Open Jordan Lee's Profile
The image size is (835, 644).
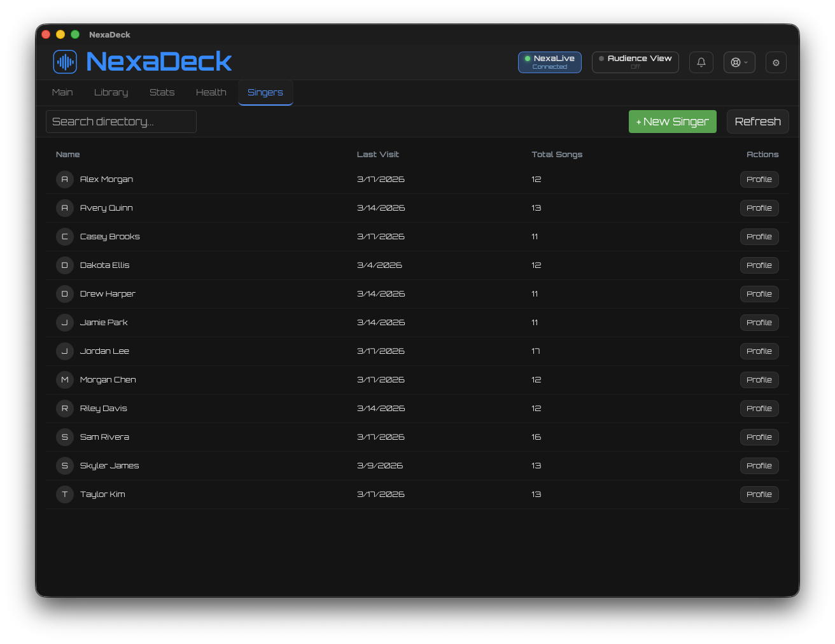point(759,351)
